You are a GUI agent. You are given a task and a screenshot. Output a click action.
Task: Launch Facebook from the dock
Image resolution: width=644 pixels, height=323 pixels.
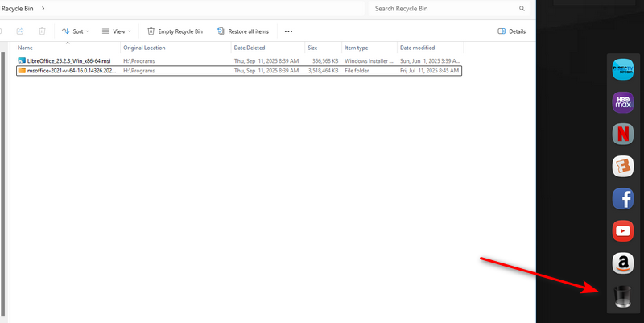tap(622, 198)
